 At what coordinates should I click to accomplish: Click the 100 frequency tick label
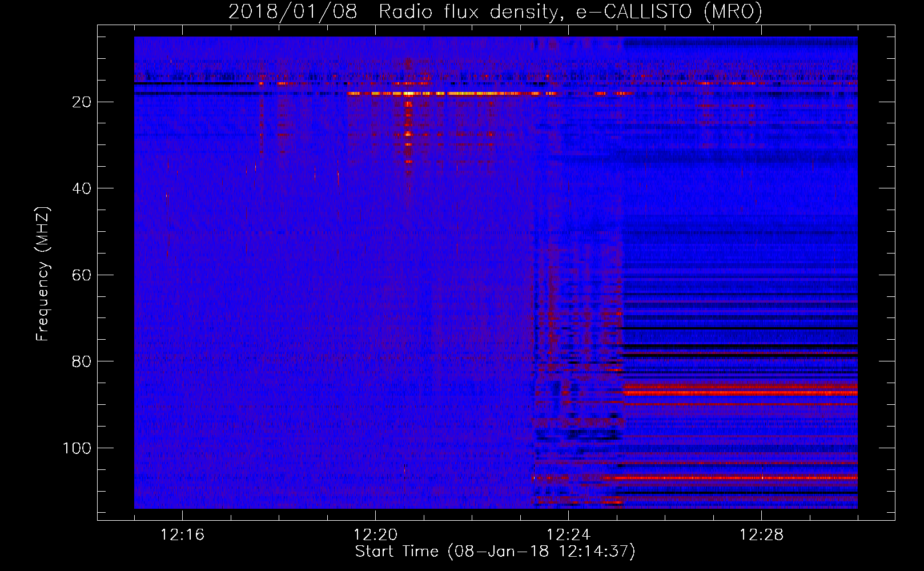click(x=77, y=448)
